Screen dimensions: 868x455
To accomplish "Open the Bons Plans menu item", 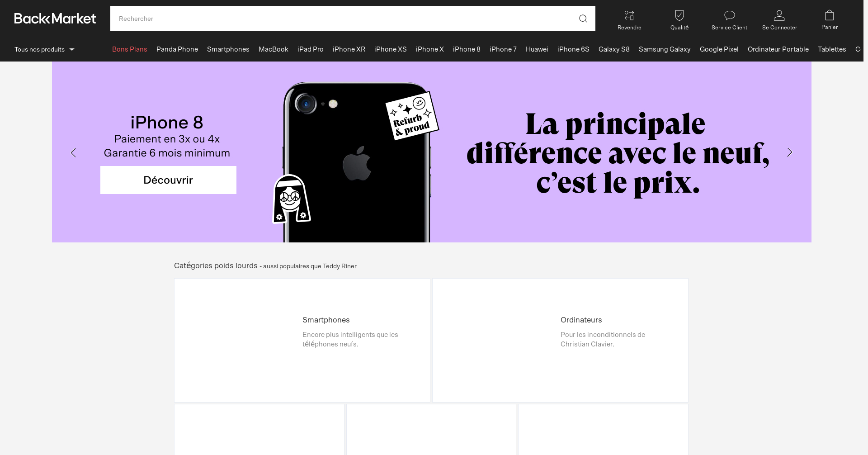I will 130,49.
